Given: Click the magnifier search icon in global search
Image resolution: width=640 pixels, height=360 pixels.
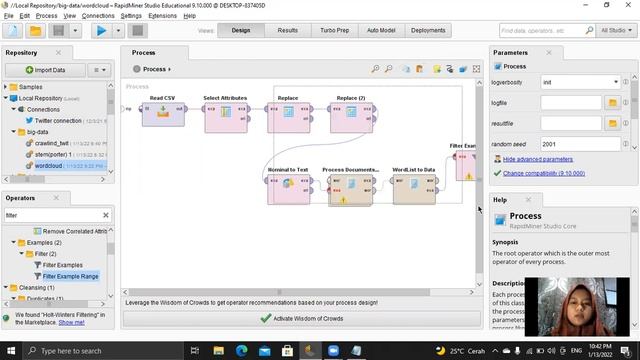Looking at the screenshot, I should [589, 30].
